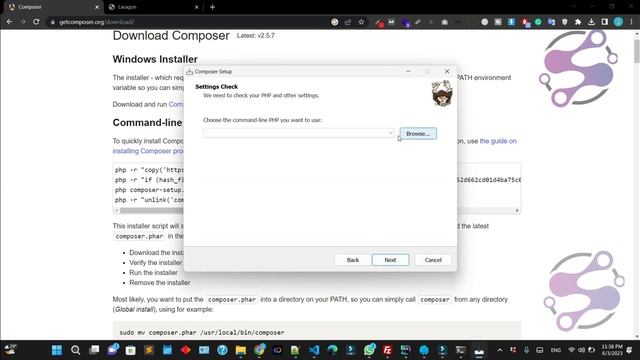The height and width of the screenshot is (360, 640).
Task: Click the shield extension icon in toolbar
Action: point(564,22)
